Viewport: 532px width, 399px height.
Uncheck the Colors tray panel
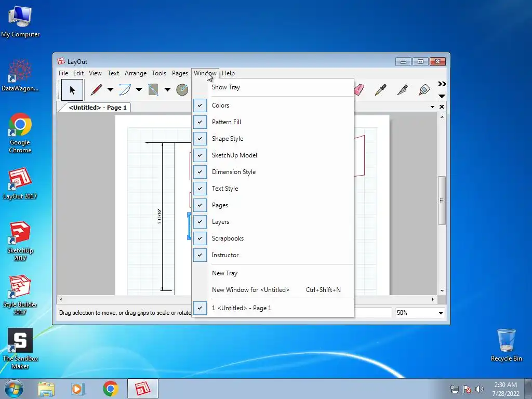[273, 105]
